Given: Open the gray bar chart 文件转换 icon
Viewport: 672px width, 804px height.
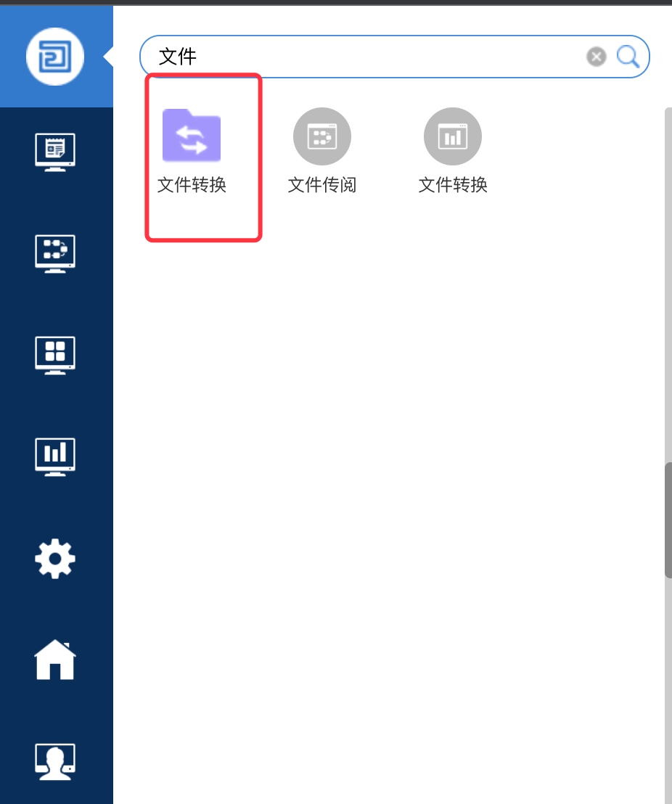Looking at the screenshot, I should (452, 136).
